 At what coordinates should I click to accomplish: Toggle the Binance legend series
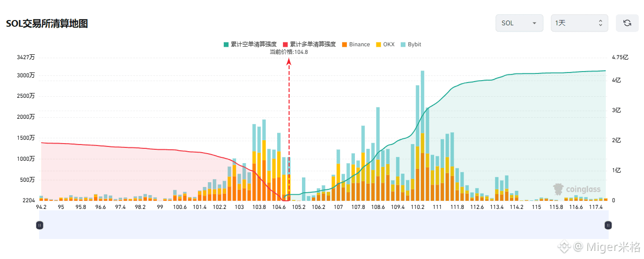coord(356,44)
